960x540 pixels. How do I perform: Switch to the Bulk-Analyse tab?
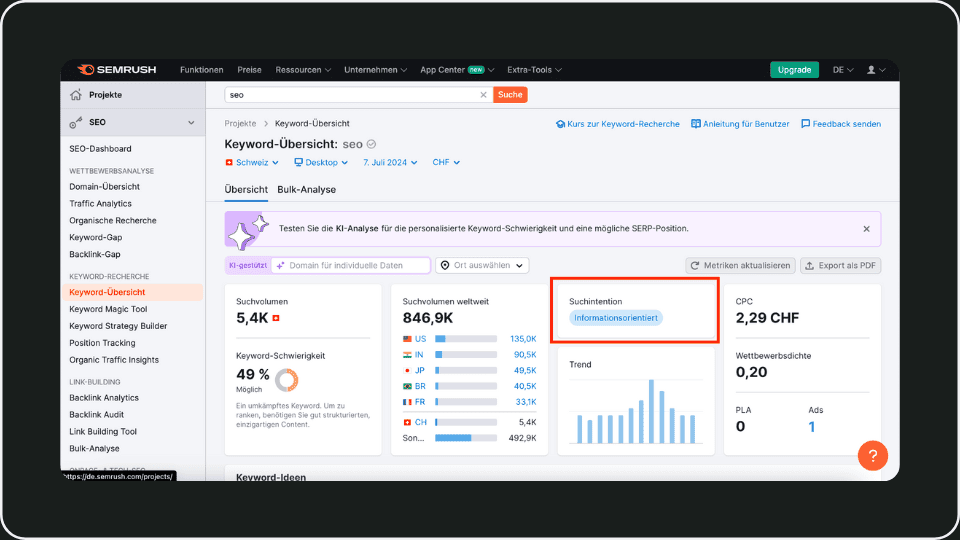(x=306, y=190)
